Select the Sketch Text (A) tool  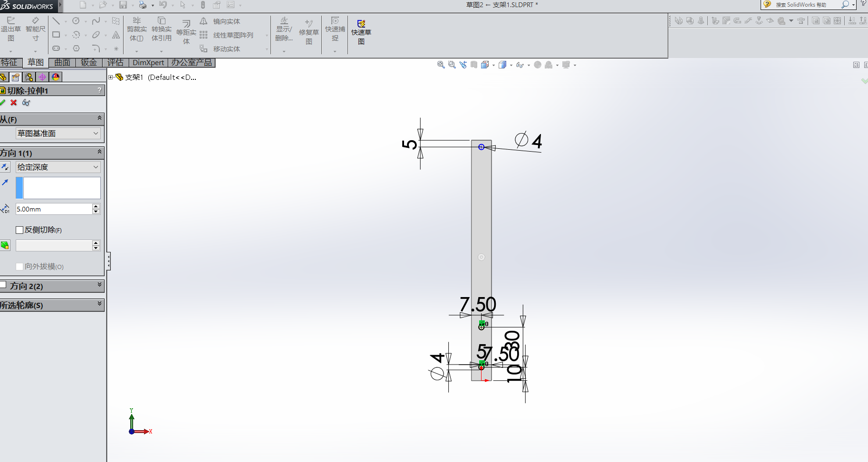(x=116, y=35)
